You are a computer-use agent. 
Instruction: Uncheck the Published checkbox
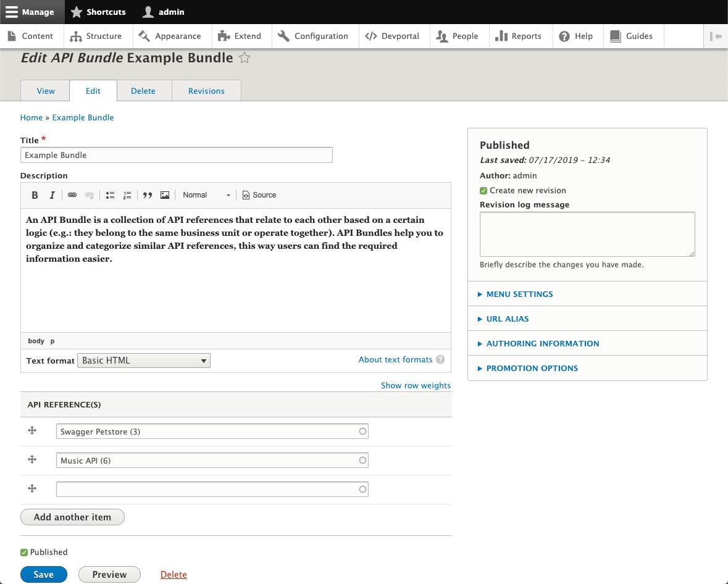[24, 552]
